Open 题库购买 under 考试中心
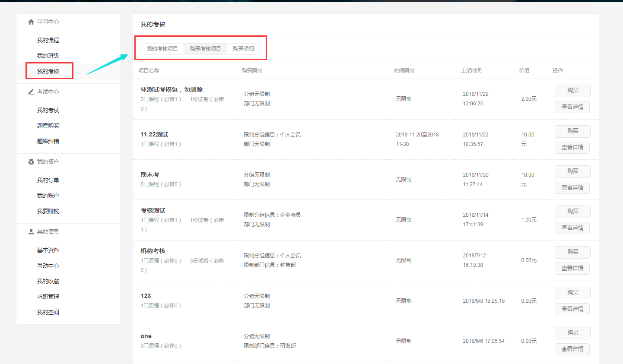Image resolution: width=623 pixels, height=364 pixels. click(x=48, y=126)
